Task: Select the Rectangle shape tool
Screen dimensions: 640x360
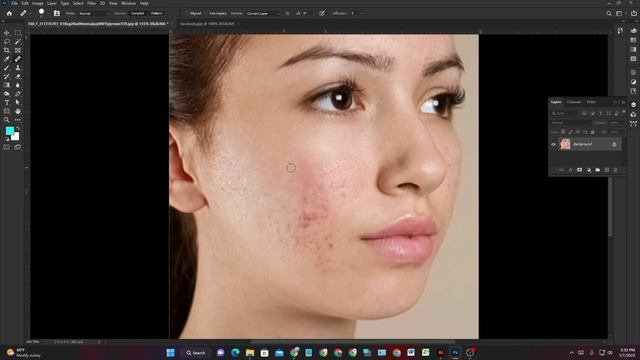Action: tap(7, 111)
